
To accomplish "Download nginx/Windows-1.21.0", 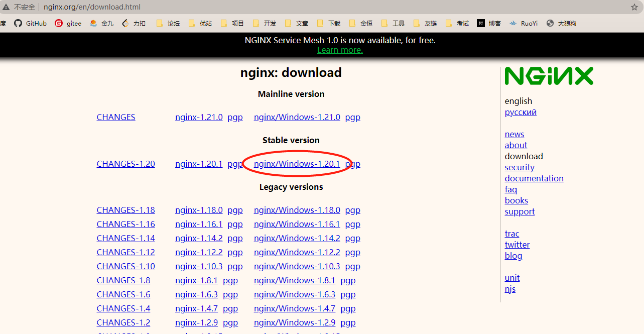I will click(x=297, y=117).
